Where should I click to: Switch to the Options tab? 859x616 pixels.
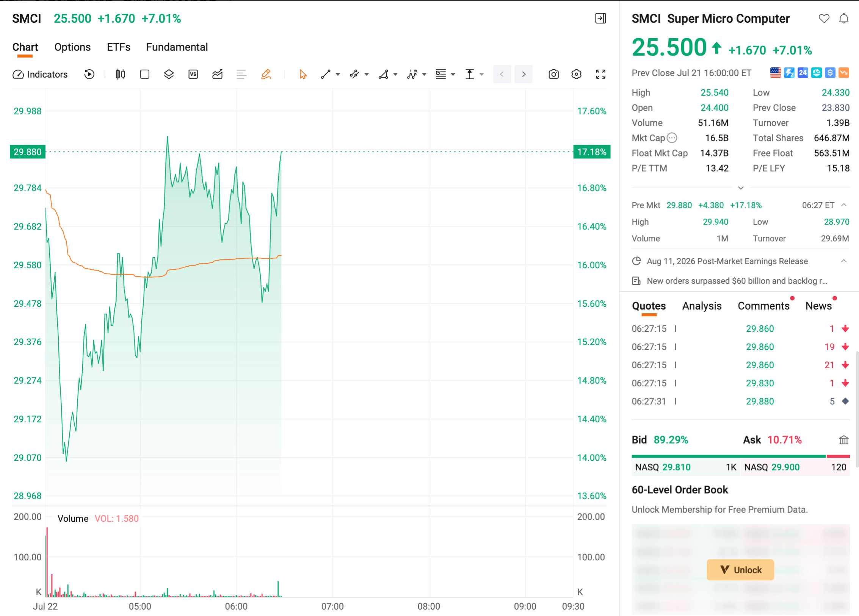point(72,47)
